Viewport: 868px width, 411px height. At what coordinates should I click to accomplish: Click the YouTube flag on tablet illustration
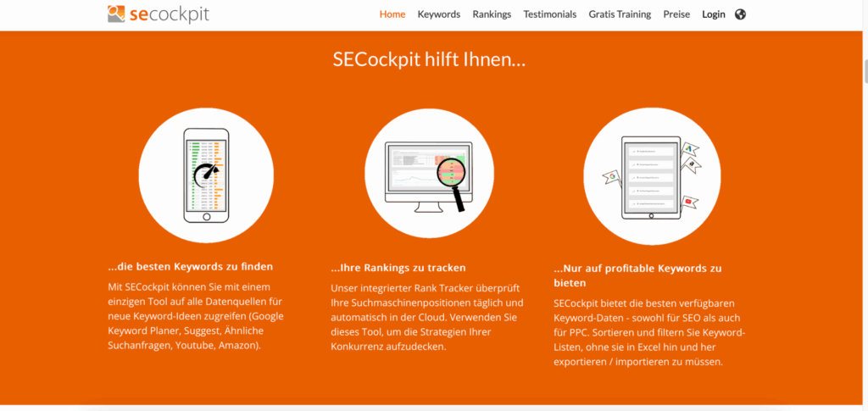click(x=688, y=203)
